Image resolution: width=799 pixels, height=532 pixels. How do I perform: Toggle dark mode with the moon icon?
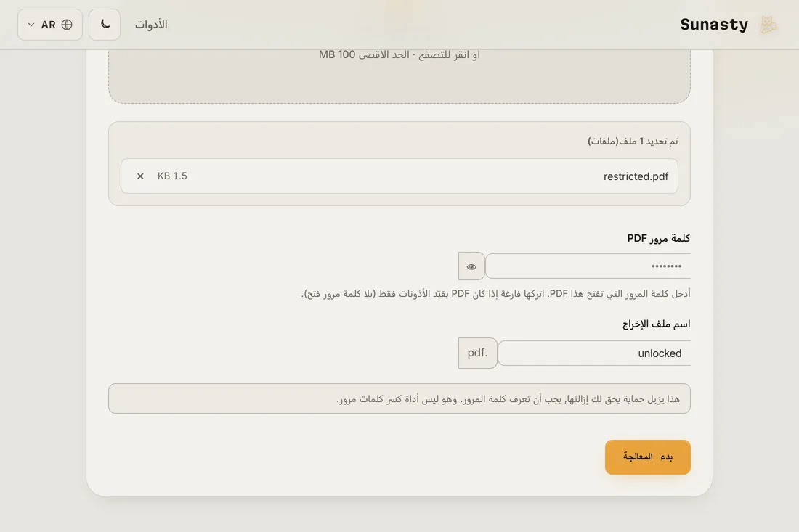point(105,25)
